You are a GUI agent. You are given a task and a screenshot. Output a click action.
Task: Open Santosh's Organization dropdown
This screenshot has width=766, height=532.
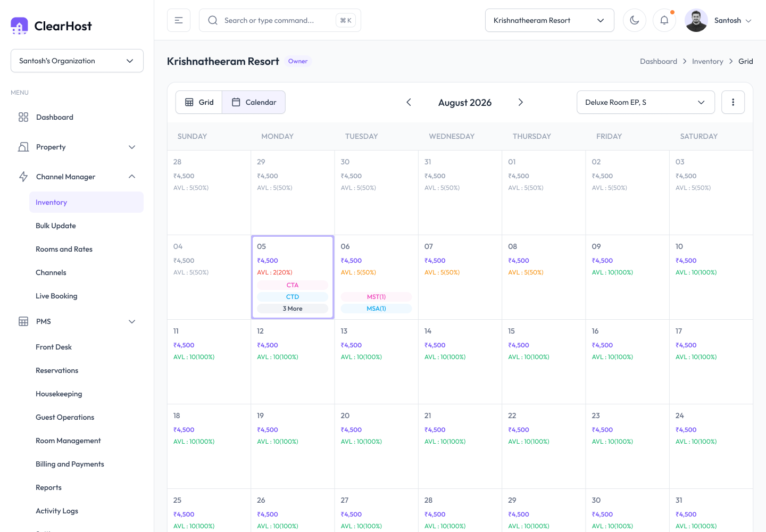pyautogui.click(x=77, y=61)
